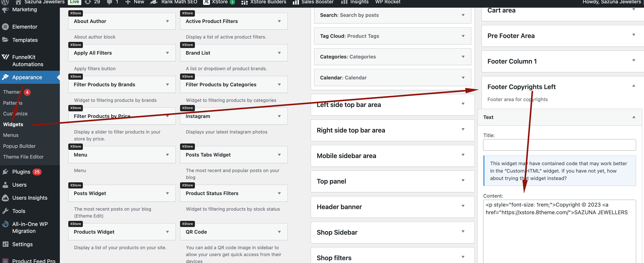Click the XStore Builders grid icon
The image size is (644, 263).
(245, 2)
